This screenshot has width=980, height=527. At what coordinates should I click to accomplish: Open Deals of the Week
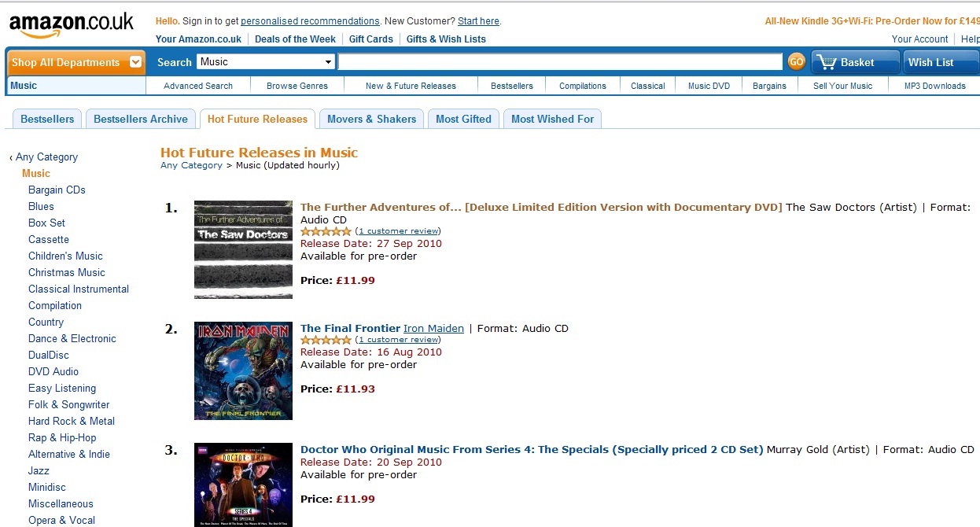pyautogui.click(x=295, y=39)
